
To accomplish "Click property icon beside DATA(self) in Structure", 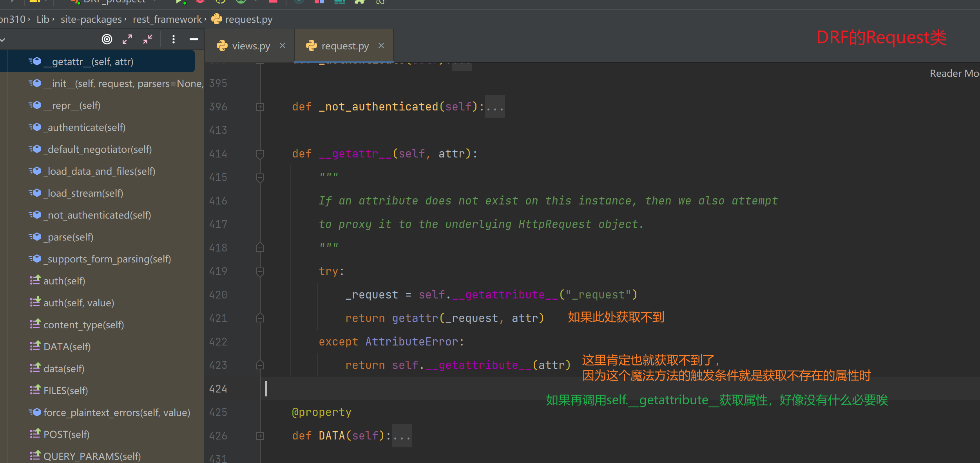I will (x=35, y=346).
